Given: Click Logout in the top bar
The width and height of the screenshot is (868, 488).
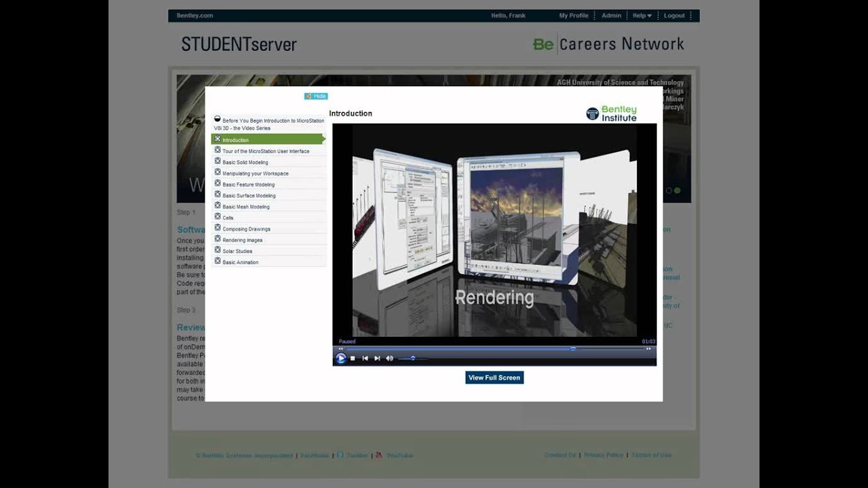Looking at the screenshot, I should (x=674, y=16).
